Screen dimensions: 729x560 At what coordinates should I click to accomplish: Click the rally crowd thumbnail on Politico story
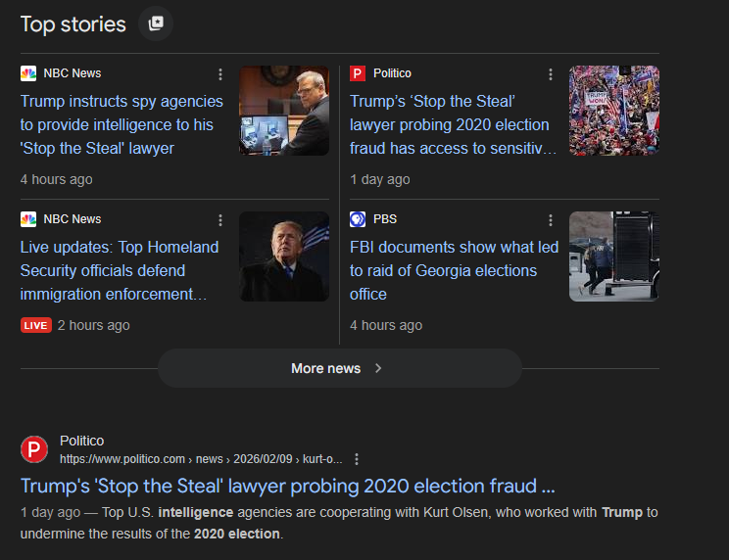tap(614, 111)
